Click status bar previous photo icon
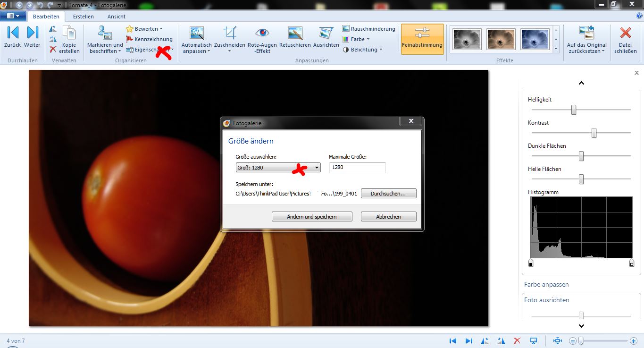 click(453, 341)
